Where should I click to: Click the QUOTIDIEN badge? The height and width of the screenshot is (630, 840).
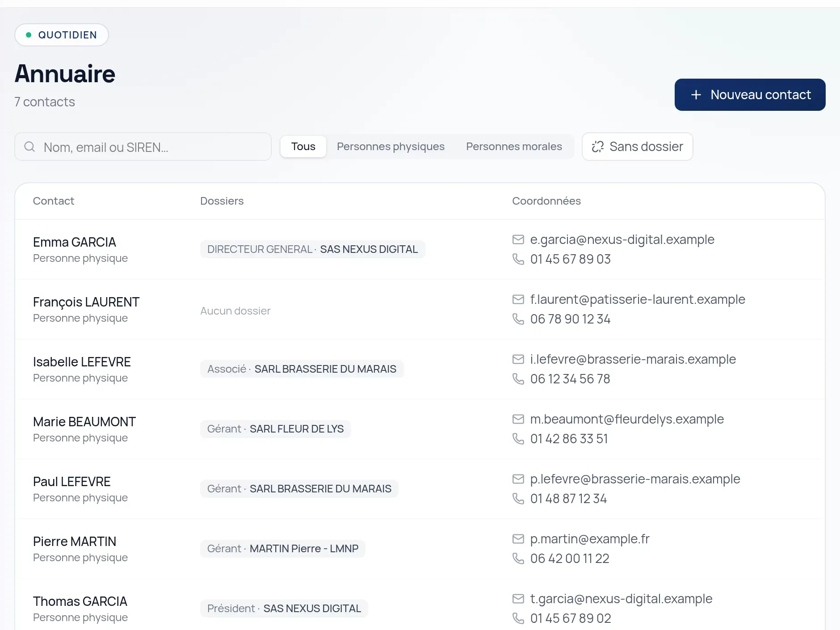click(62, 35)
